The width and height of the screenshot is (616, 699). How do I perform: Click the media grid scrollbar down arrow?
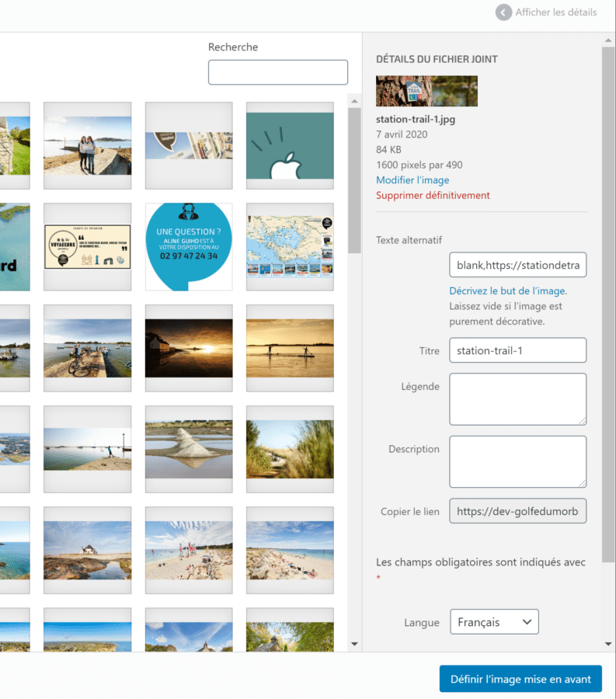tap(354, 644)
